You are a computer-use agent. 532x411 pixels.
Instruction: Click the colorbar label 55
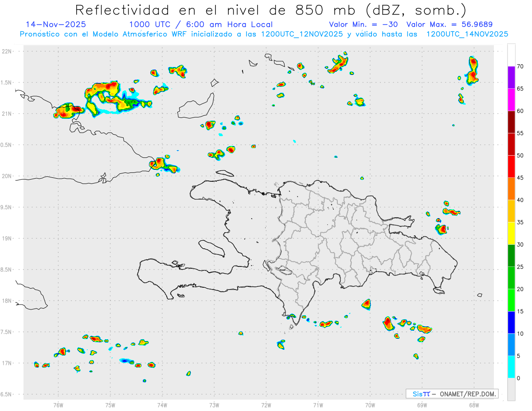[x=520, y=133]
